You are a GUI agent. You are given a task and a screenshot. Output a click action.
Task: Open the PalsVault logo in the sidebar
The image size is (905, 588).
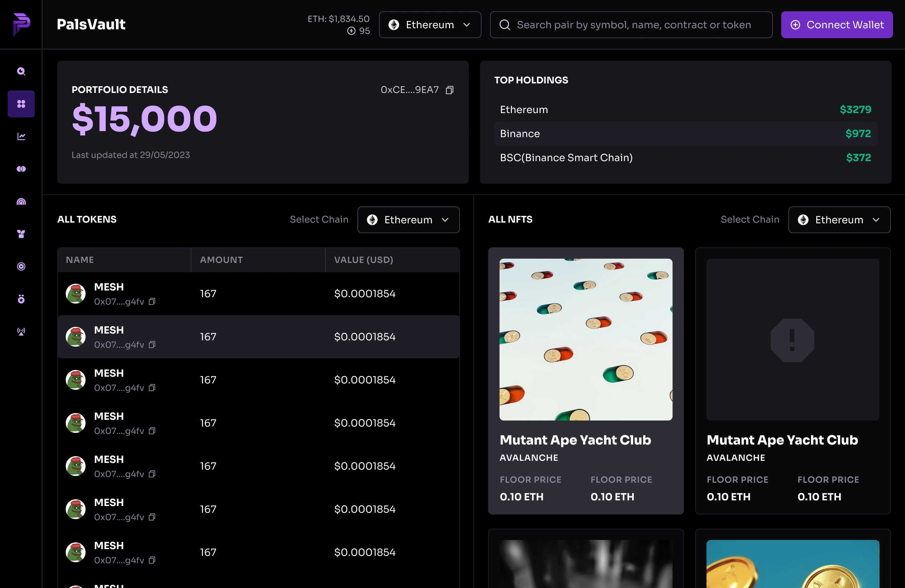[21, 24]
